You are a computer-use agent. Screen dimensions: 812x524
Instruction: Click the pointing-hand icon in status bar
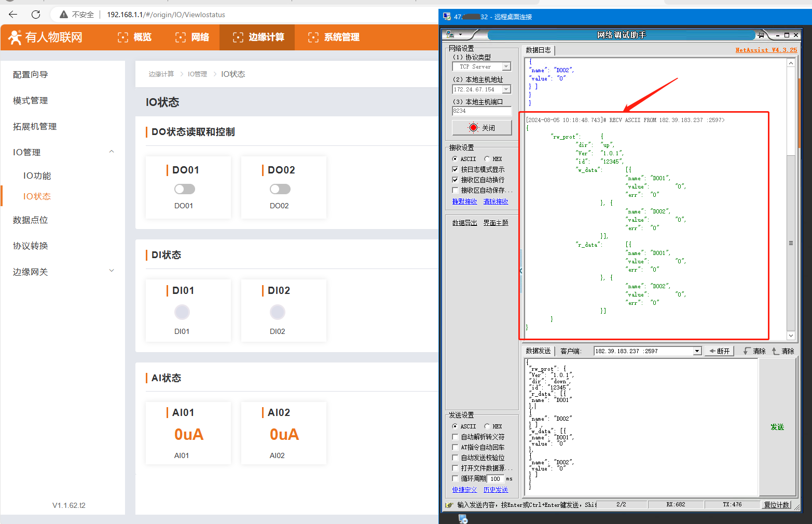tap(449, 505)
